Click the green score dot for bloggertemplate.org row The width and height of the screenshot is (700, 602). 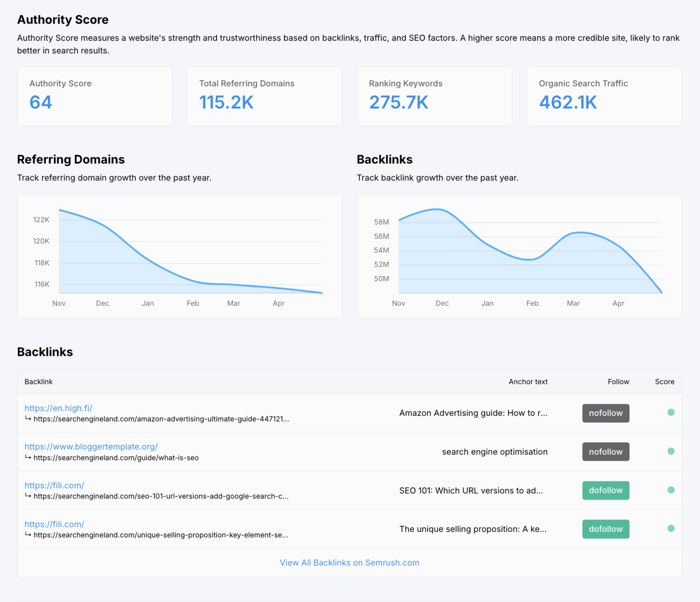tap(671, 451)
